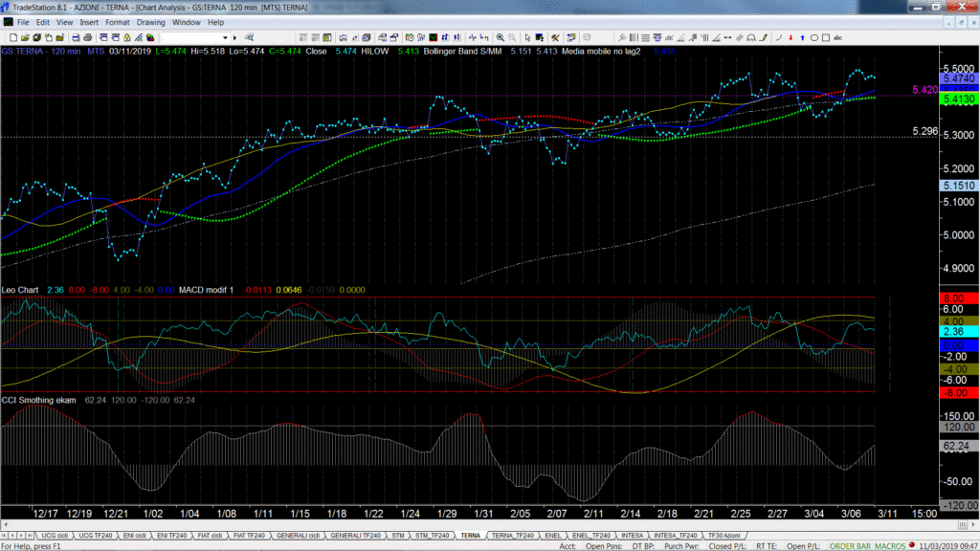
Task: Switch to the GENERALI cicli tab
Action: coord(298,536)
